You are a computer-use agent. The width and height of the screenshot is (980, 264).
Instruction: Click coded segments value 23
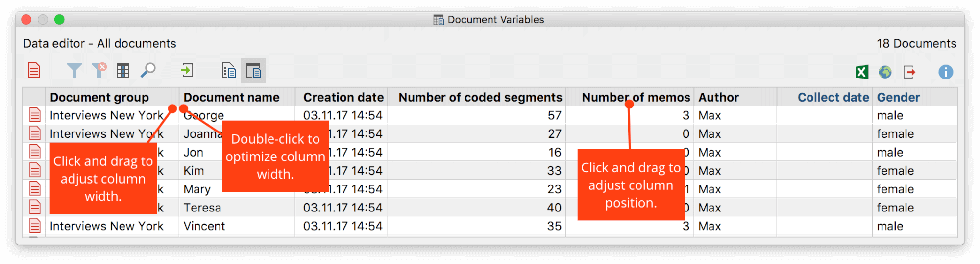(554, 189)
